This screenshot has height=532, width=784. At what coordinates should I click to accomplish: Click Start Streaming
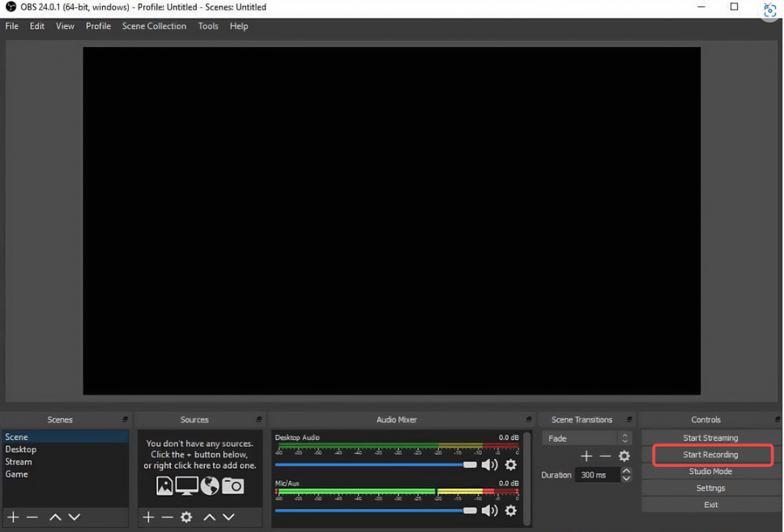coord(710,437)
